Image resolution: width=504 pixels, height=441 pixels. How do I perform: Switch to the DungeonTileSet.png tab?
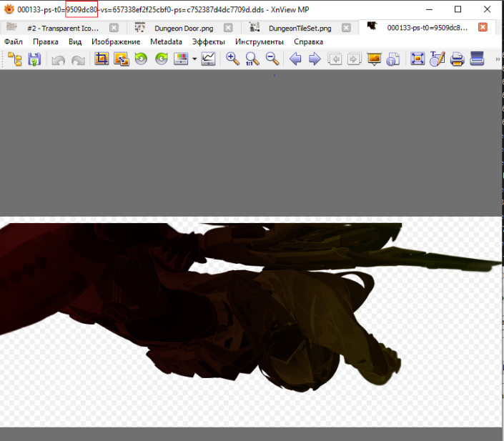click(300, 28)
